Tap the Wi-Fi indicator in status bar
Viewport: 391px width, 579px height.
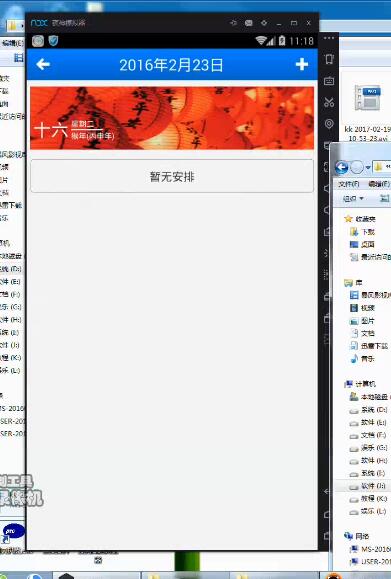[261, 41]
